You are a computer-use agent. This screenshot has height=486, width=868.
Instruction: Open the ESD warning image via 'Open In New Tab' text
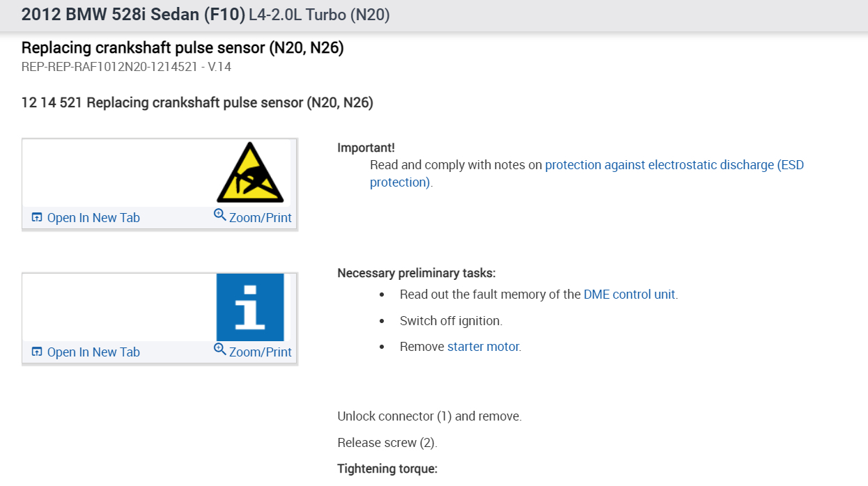(93, 218)
